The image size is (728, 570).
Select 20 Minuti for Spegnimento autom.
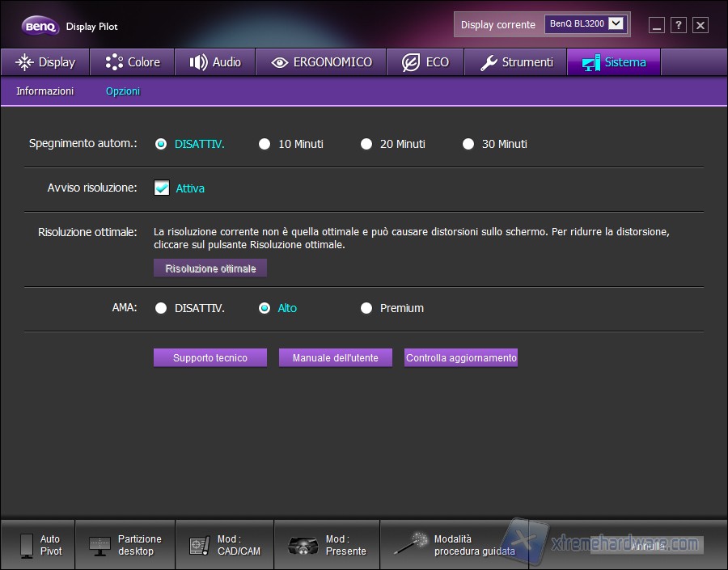click(x=366, y=144)
